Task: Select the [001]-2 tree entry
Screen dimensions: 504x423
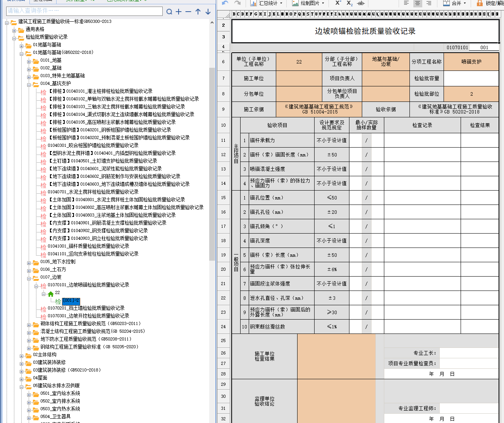Action: pos(71,301)
